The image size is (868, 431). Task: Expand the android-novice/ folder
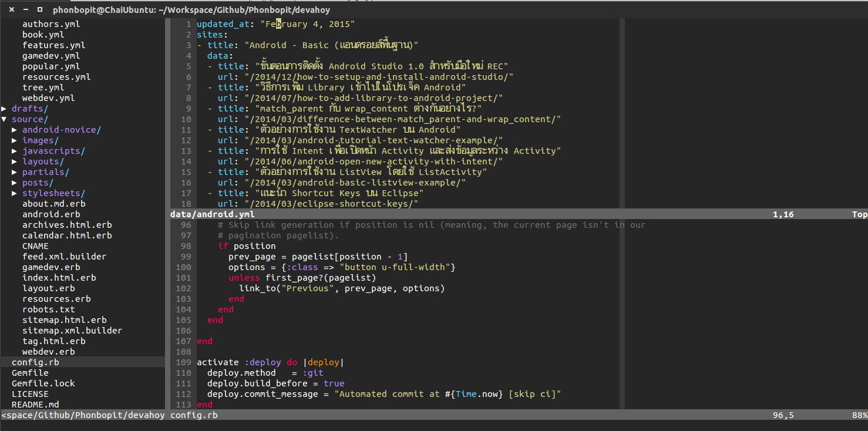(61, 130)
